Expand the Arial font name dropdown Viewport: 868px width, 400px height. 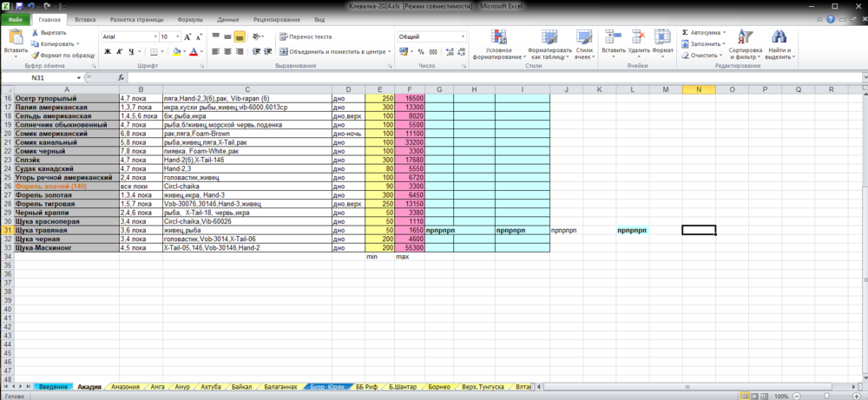point(155,36)
